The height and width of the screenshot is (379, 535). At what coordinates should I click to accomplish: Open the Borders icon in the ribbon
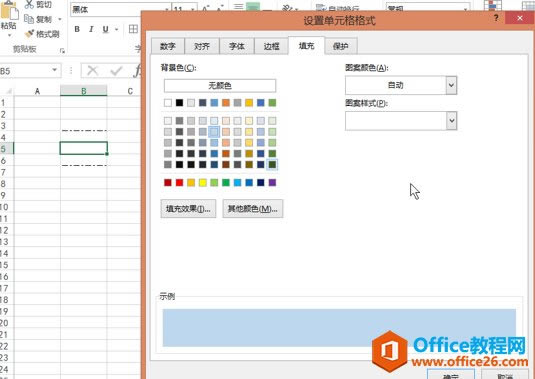[x=133, y=29]
